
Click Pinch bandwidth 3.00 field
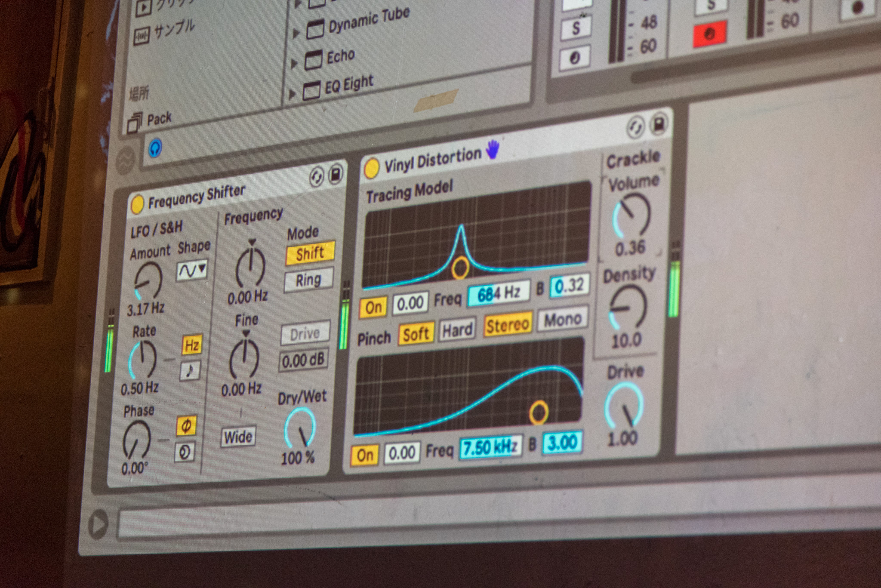click(562, 442)
